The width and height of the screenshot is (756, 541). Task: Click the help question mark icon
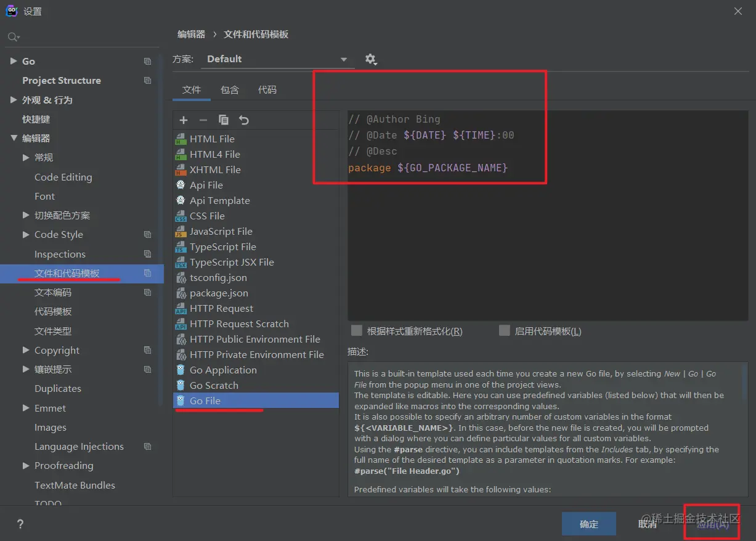click(20, 524)
